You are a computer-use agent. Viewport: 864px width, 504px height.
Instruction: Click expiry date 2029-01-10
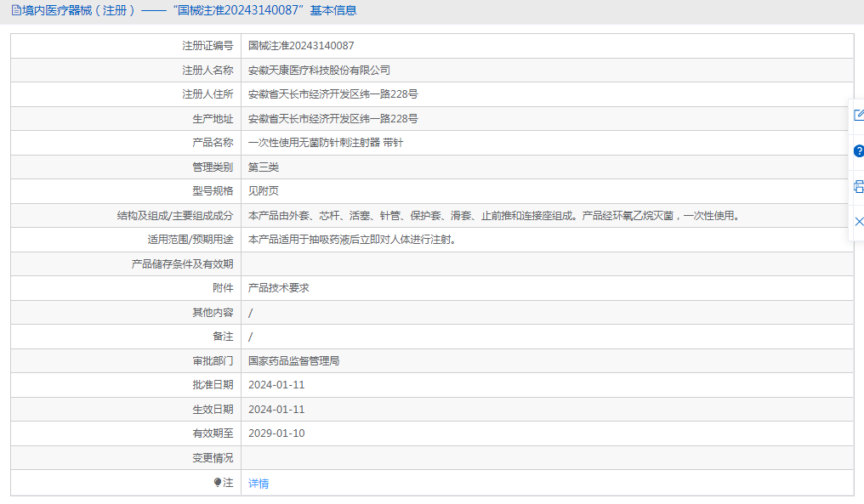[276, 433]
